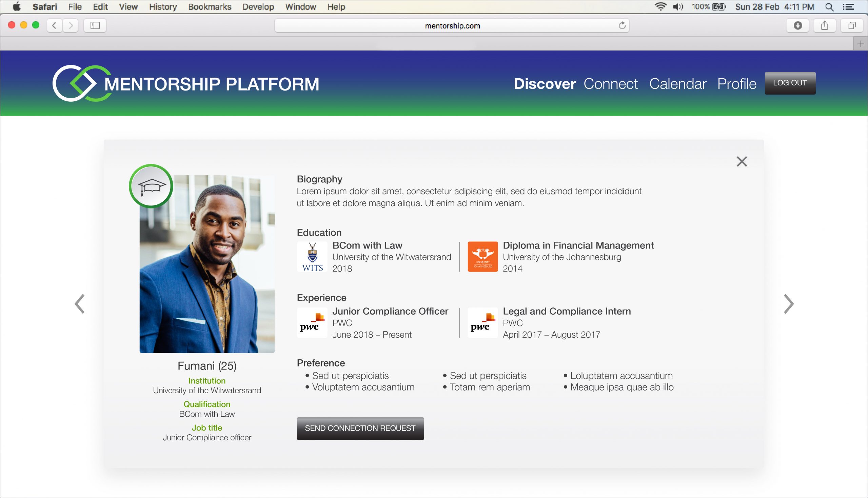The image size is (868, 498).
Task: Click SEND CONNECTION REQUEST button
Action: tap(360, 428)
